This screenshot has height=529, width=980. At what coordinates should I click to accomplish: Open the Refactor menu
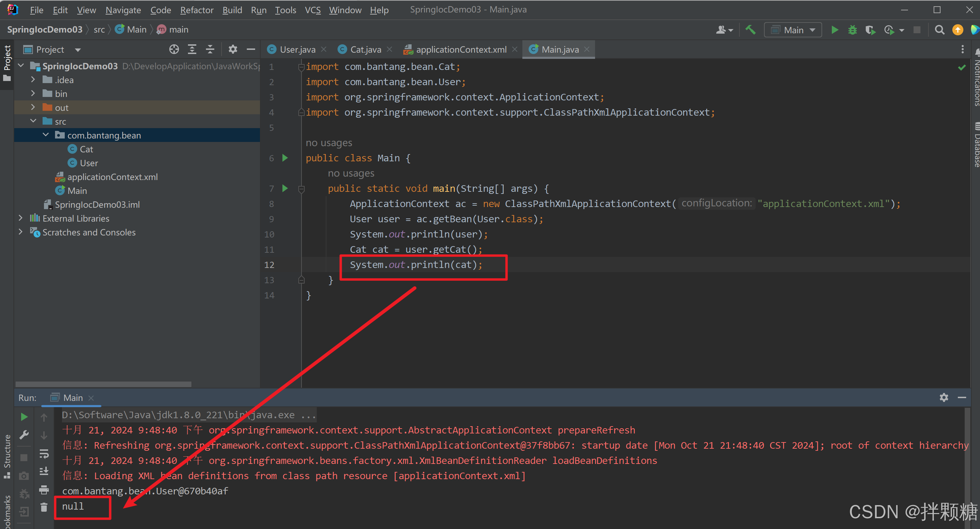[196, 10]
